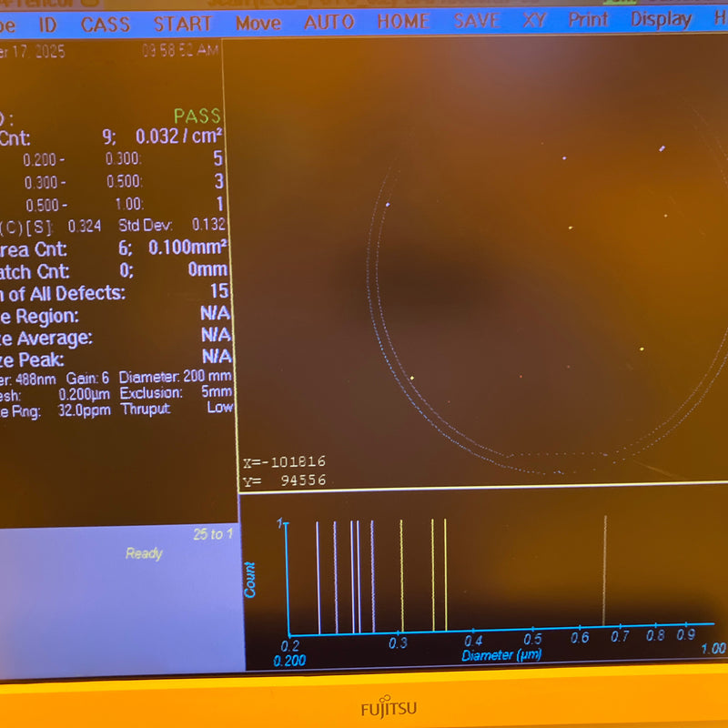Click HOME to home the stage

[403, 23]
